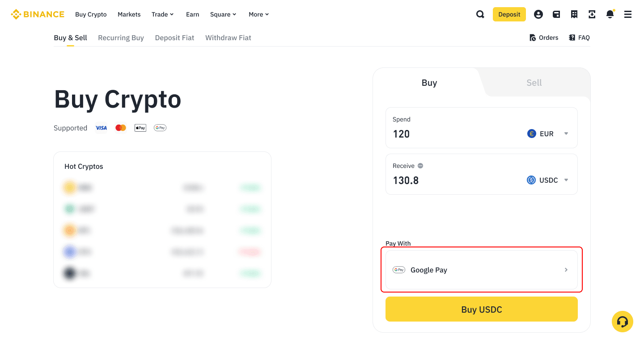
Task: Click the yellow Buy USDC button
Action: (x=481, y=310)
